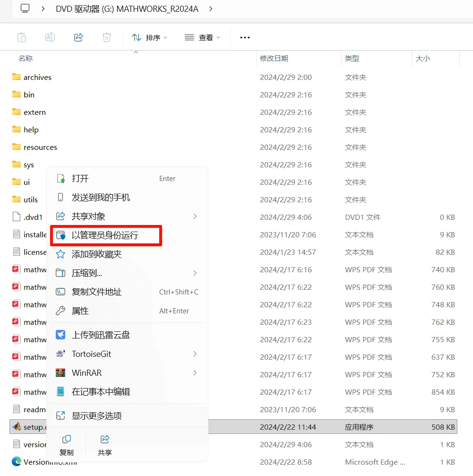This screenshot has height=476, width=473.
Task: Open WinRAR submenu
Action: click(x=128, y=373)
